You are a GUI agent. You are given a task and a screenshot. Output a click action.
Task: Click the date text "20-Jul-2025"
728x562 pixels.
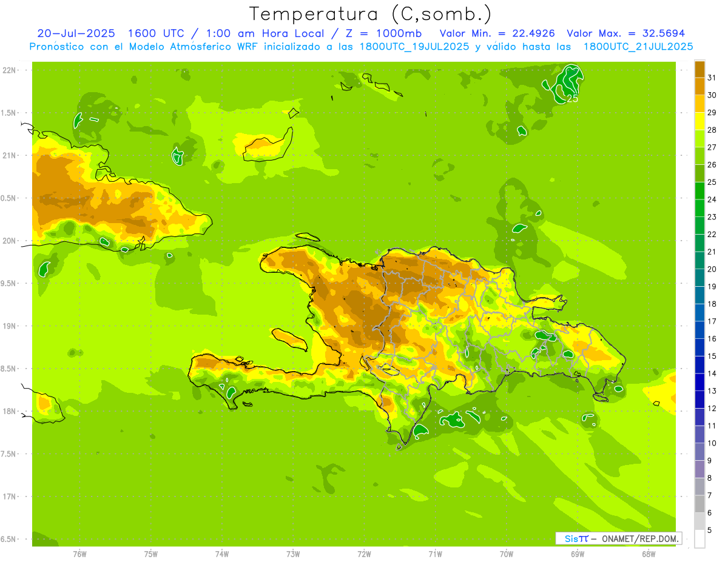76,33
